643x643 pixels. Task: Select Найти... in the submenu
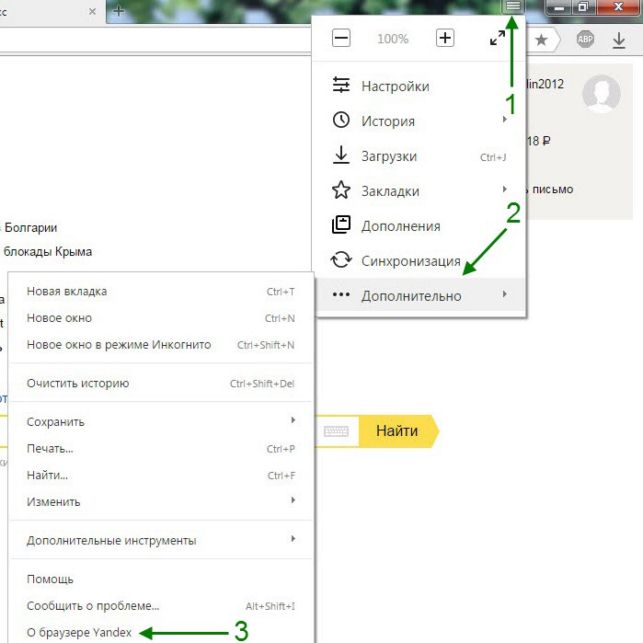[161, 475]
